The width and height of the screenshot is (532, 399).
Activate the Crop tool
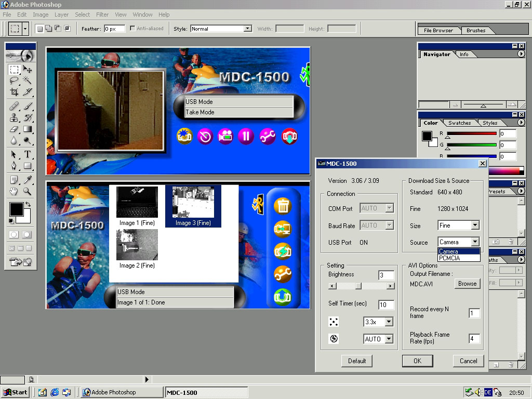[14, 91]
